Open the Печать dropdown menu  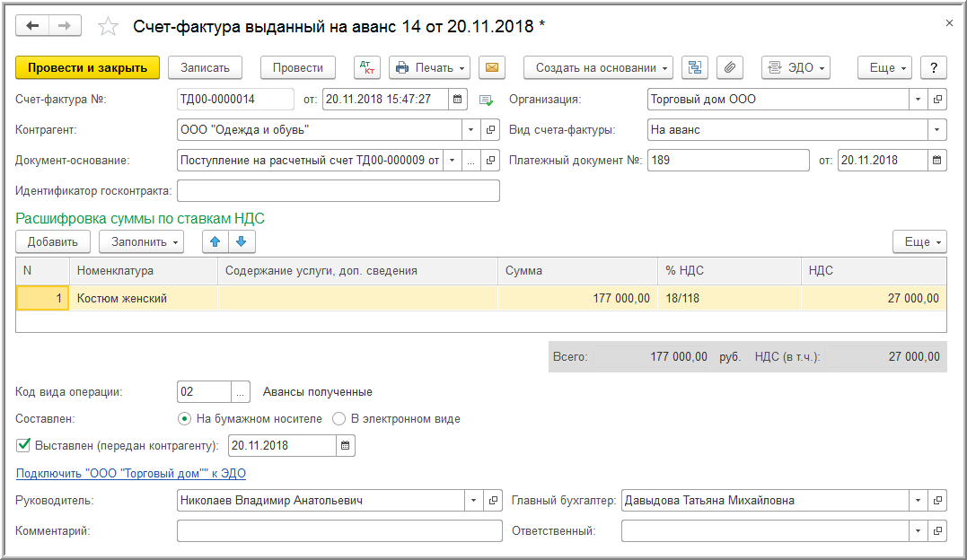click(429, 68)
